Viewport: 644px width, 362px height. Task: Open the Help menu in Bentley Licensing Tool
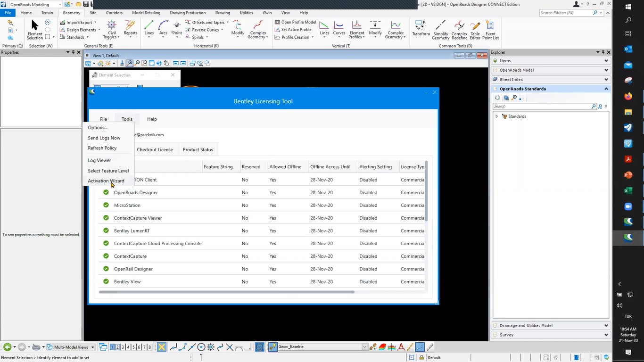pyautogui.click(x=152, y=119)
